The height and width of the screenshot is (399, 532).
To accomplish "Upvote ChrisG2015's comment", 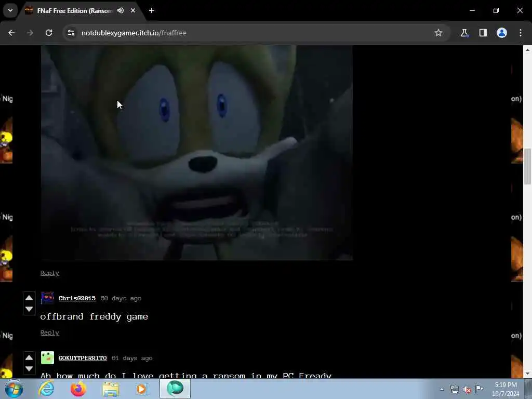I will (29, 298).
